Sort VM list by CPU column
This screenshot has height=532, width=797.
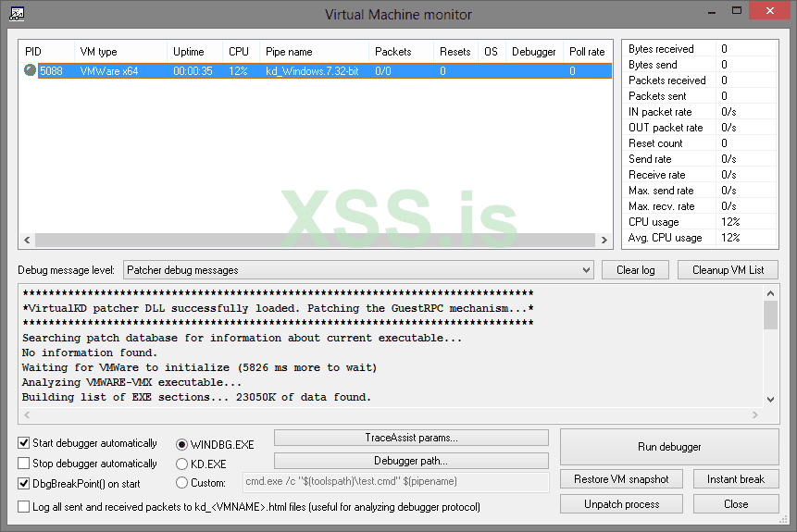[x=241, y=52]
